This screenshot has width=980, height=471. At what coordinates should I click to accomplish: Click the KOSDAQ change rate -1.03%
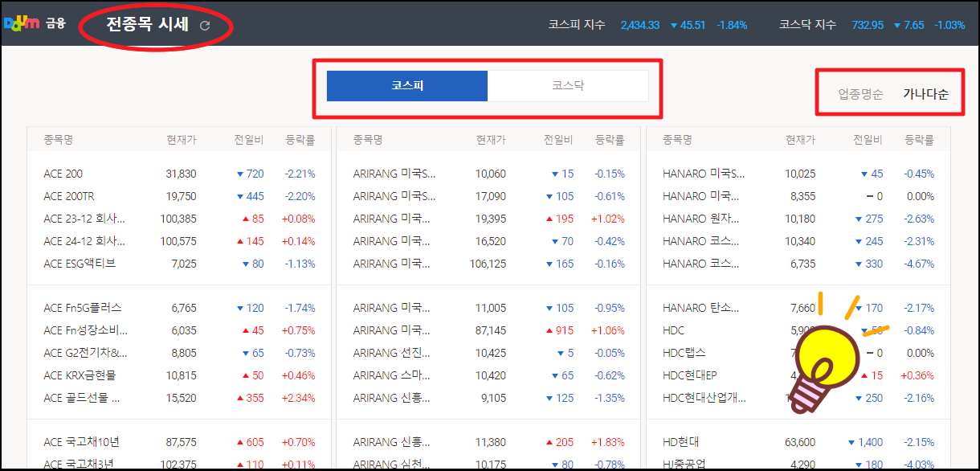coord(949,25)
